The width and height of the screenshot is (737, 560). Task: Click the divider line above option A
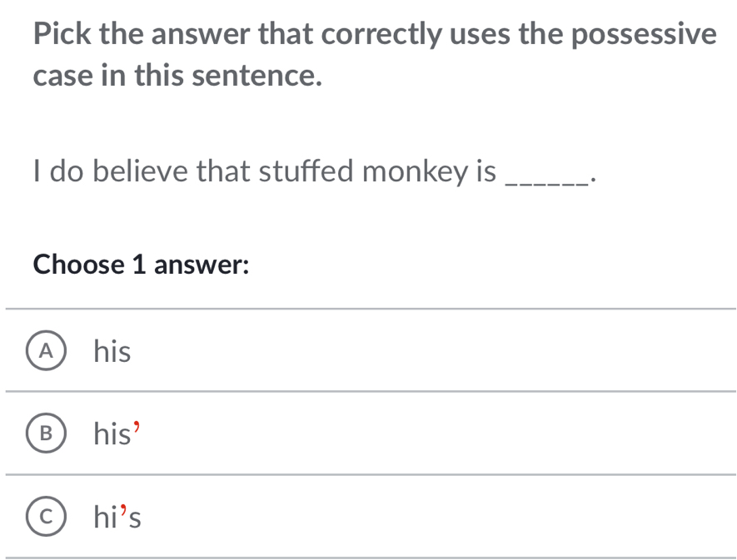[370, 308]
